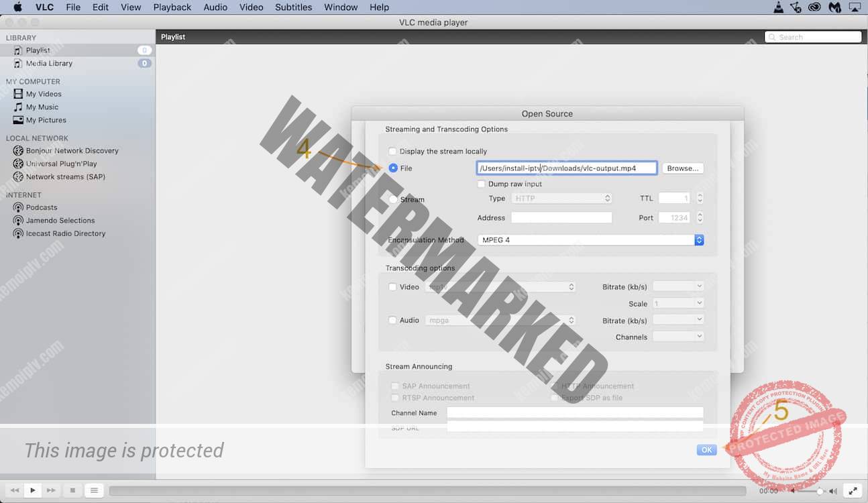Click the playback position bar
Viewport: 868px width, 503px height.
click(427, 491)
